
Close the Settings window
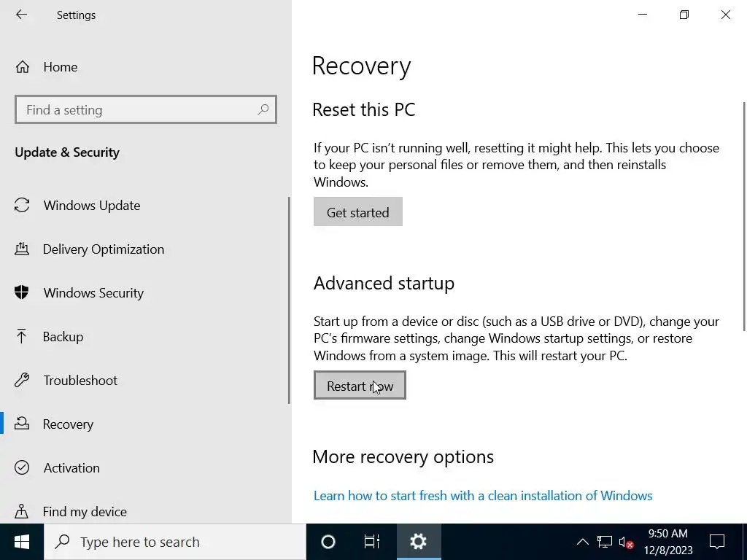[726, 15]
